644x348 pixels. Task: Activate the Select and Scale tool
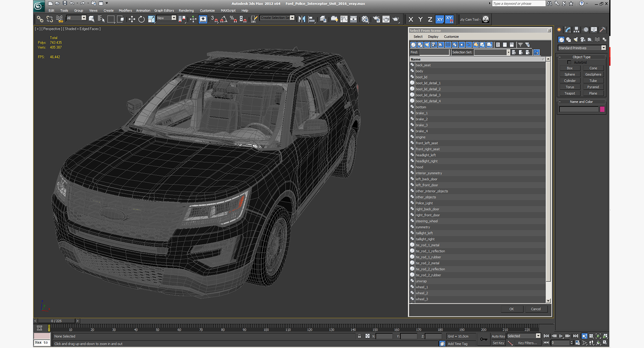151,19
